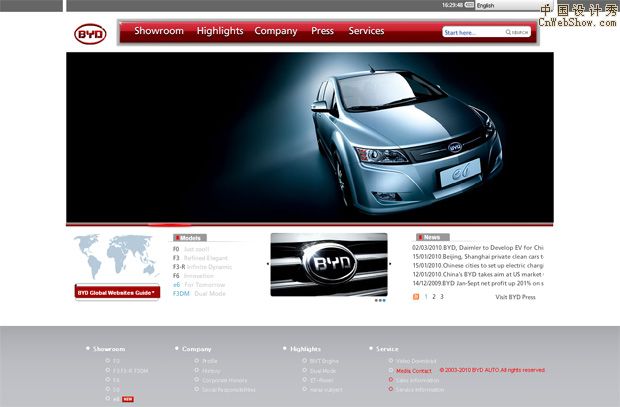Open news 'BYD, Daimler to Develop EV'
The width and height of the screenshot is (620, 407).
pyautogui.click(x=478, y=248)
